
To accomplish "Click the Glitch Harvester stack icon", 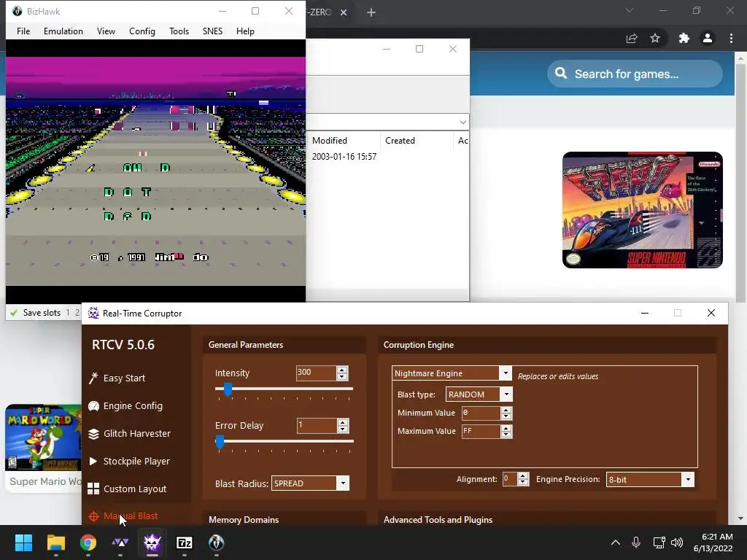I will (x=93, y=434).
